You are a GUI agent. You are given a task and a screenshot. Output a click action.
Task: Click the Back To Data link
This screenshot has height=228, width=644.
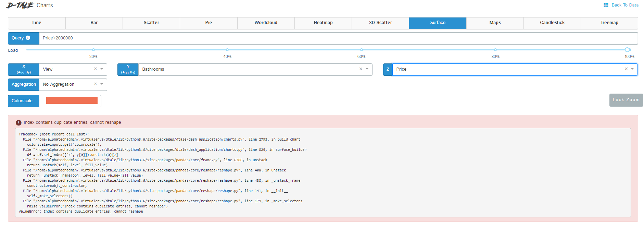point(625,5)
